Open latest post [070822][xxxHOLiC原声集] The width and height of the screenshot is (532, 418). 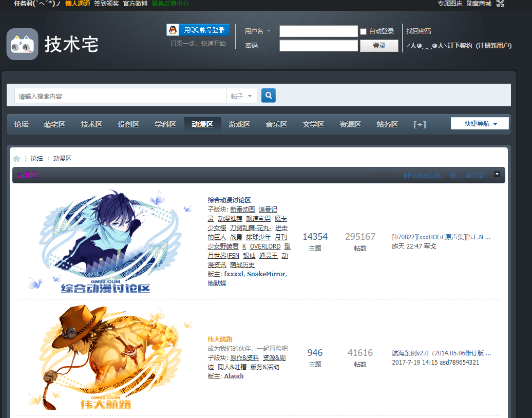coord(441,237)
